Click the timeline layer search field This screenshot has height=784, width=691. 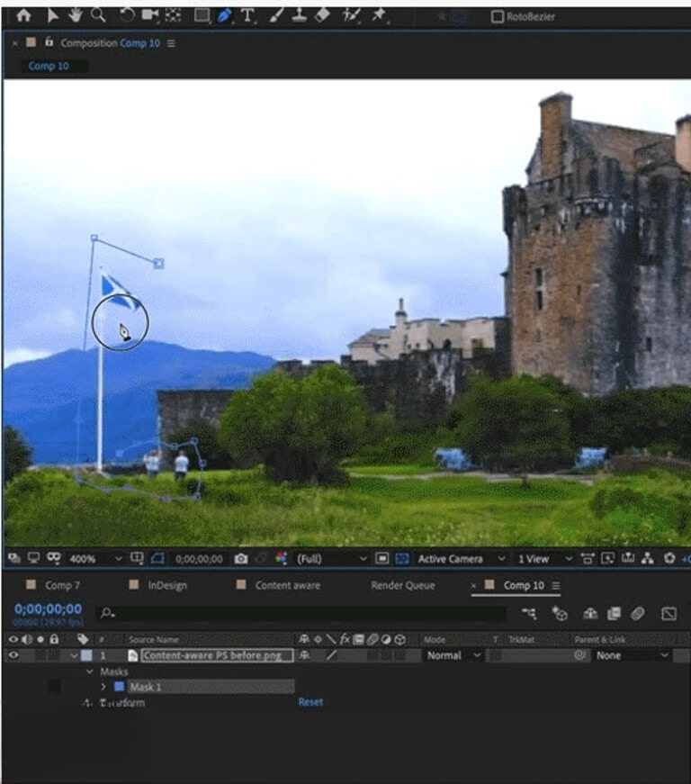point(302,613)
